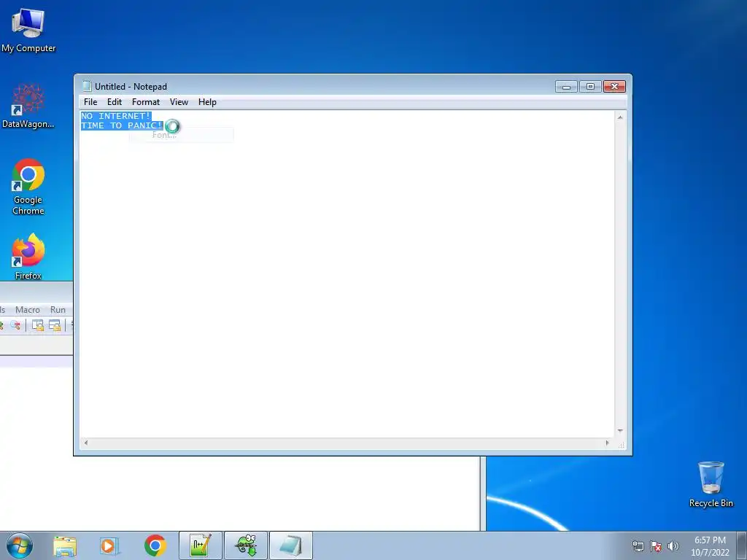
Task: Minimize the Notepad window
Action: [566, 87]
